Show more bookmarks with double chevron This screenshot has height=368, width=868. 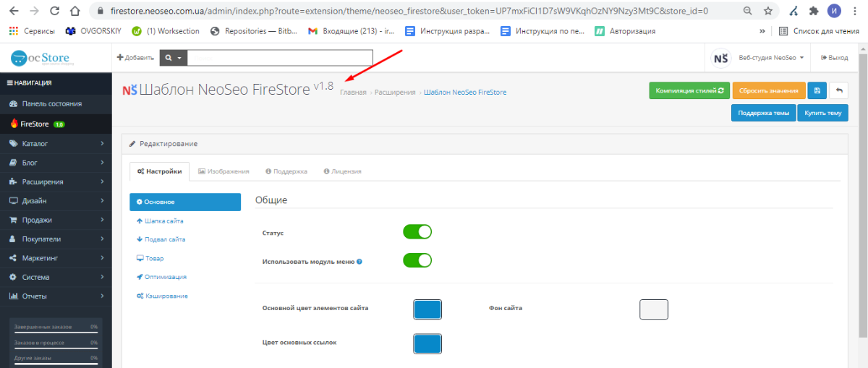point(762,31)
